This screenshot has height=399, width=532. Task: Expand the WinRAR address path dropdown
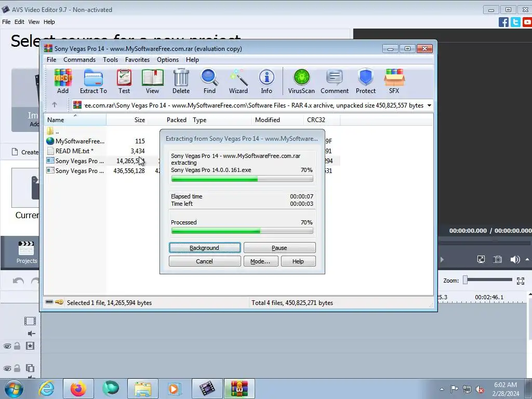coord(429,105)
